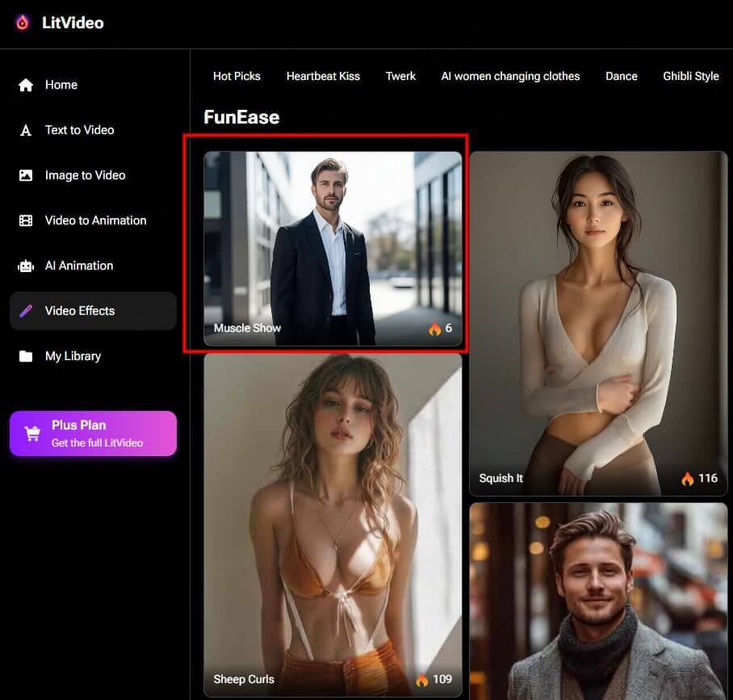The width and height of the screenshot is (733, 700).
Task: Click the Plus Plan upgrade button
Action: point(93,434)
